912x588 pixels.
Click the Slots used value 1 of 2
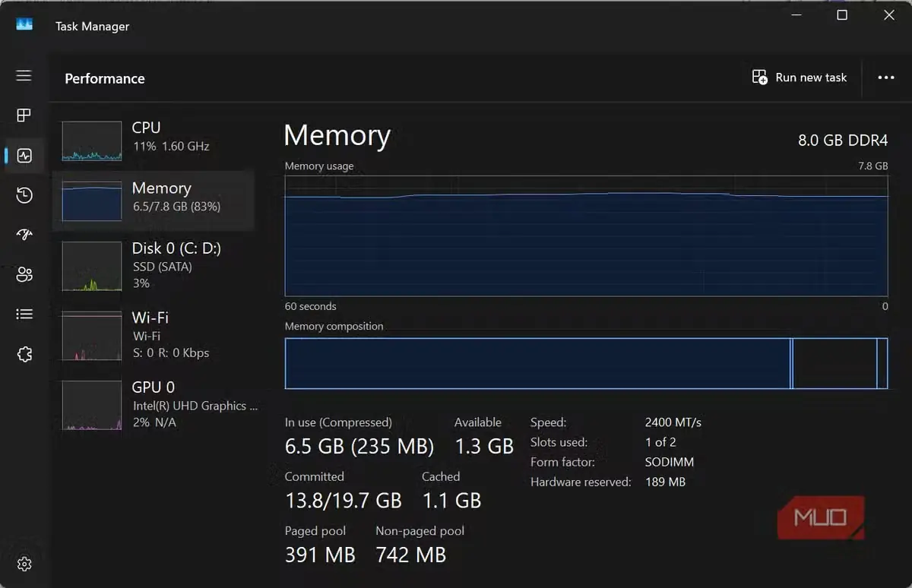[660, 442]
